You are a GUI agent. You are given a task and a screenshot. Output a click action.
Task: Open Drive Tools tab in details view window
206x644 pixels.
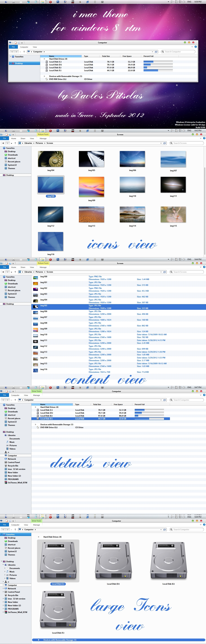pyautogui.click(x=37, y=391)
